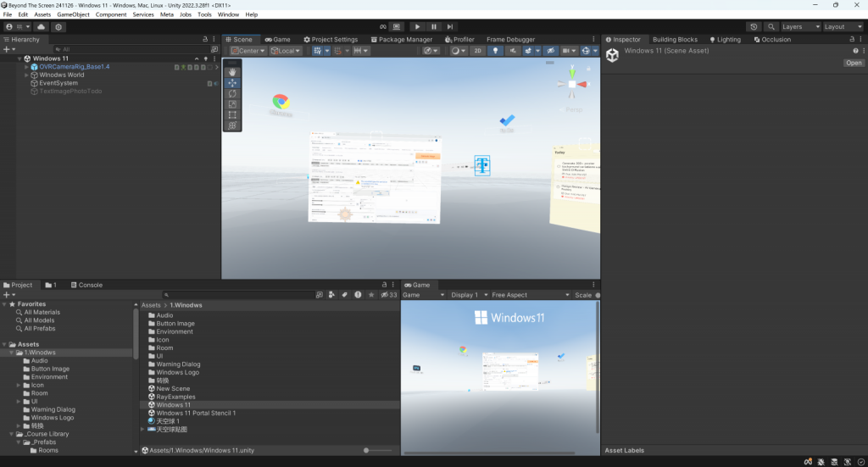868x467 pixels.
Task: Focus the Hierarchy search field
Action: [x=131, y=49]
